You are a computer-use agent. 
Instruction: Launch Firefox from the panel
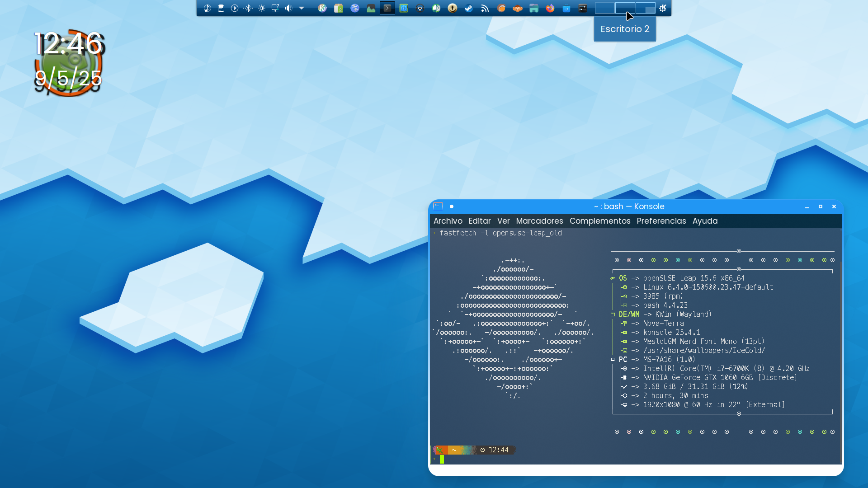(x=550, y=8)
